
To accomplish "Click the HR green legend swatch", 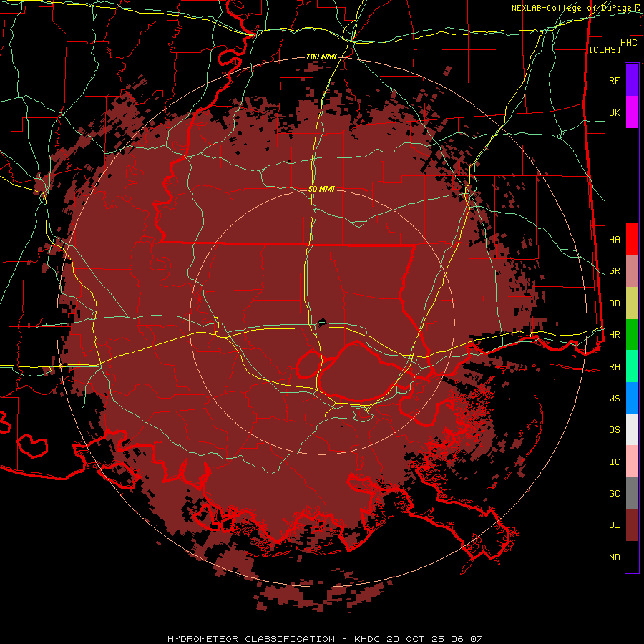I will coord(632,334).
